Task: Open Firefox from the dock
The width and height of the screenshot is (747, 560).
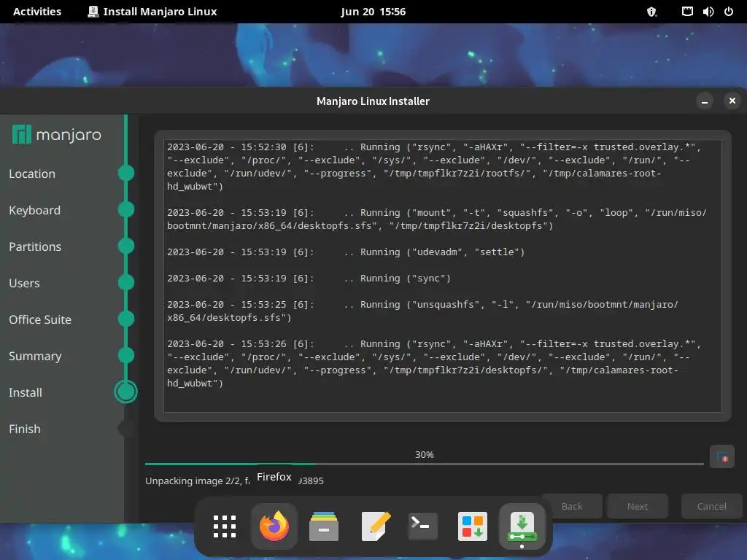Action: click(274, 526)
